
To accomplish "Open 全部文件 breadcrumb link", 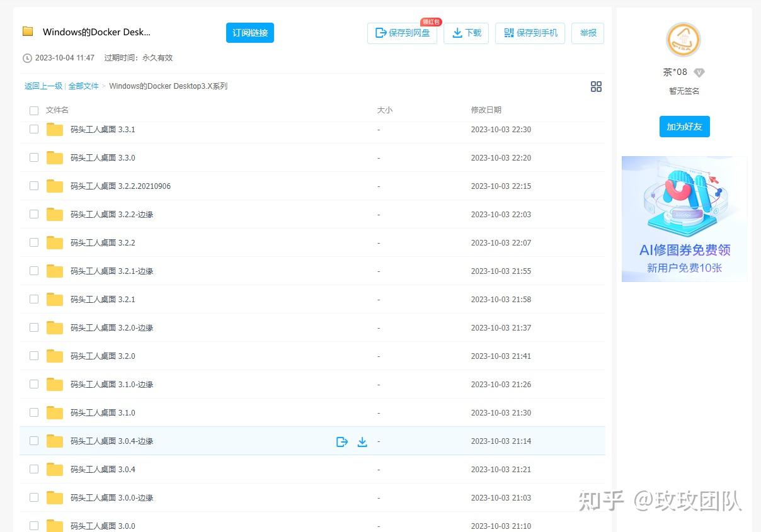I will [x=83, y=86].
